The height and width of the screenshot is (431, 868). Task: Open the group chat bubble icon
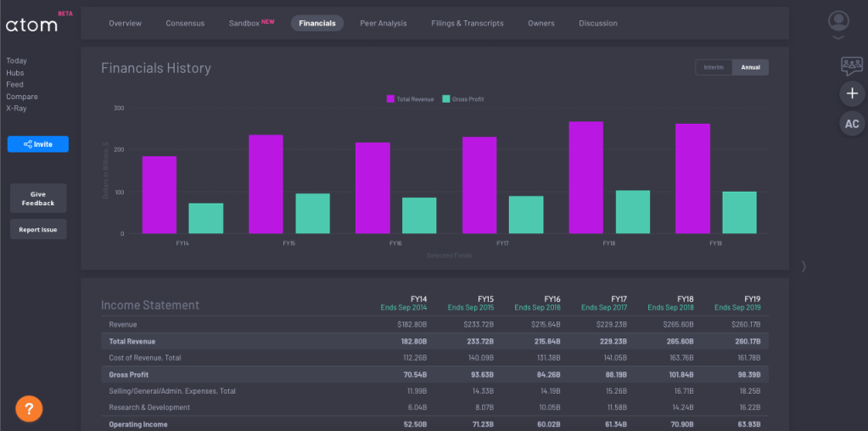[x=851, y=64]
